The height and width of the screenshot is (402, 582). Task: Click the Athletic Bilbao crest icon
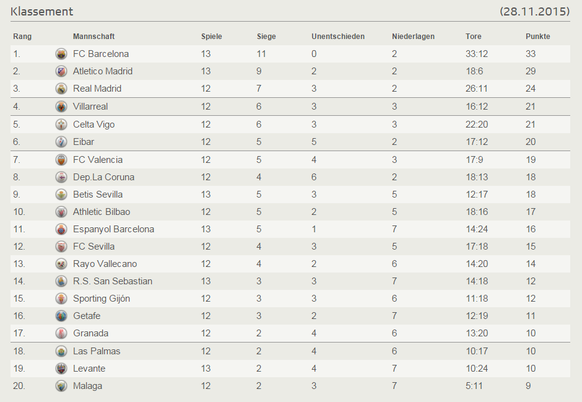click(61, 212)
